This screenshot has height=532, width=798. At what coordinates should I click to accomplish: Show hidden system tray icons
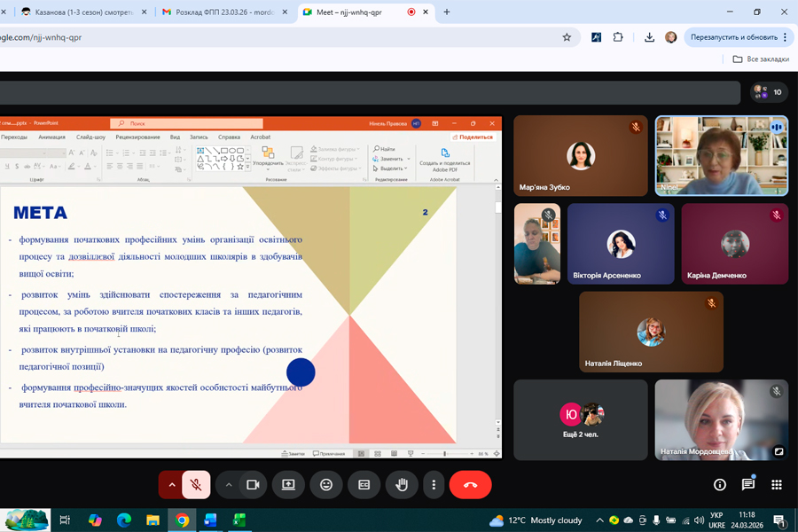(599, 520)
